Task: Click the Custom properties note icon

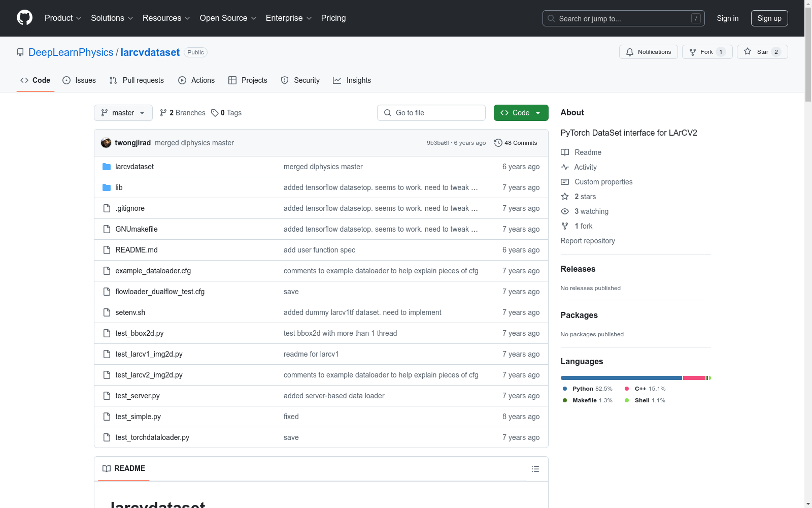Action: (565, 182)
